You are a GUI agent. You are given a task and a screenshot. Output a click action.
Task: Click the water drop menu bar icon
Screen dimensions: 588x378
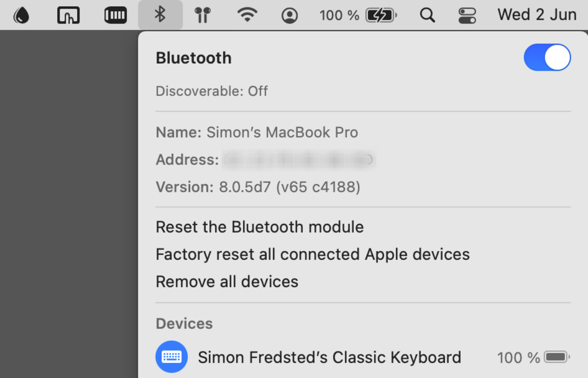click(21, 15)
